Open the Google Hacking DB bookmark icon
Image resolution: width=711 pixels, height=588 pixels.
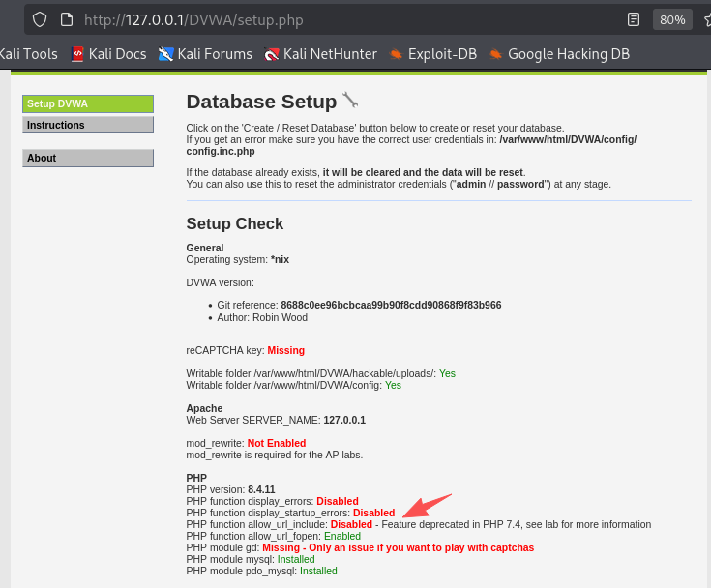click(x=495, y=54)
